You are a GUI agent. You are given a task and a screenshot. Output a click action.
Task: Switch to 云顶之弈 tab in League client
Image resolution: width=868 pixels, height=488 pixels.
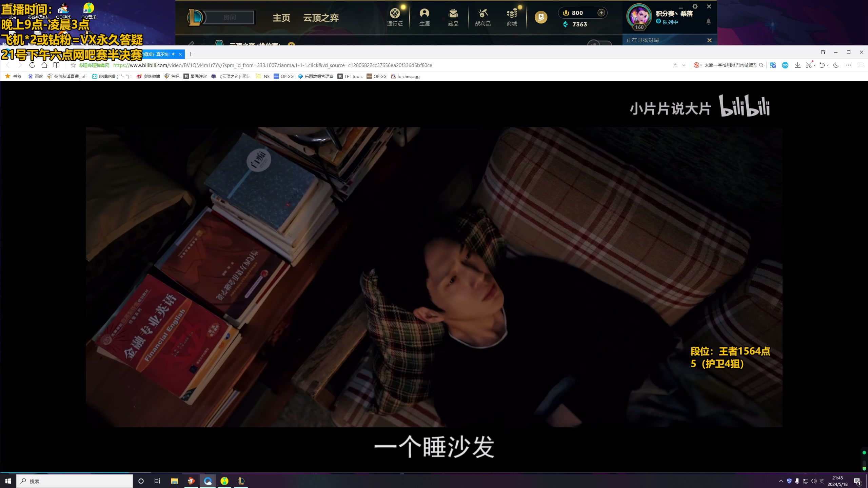(x=321, y=18)
